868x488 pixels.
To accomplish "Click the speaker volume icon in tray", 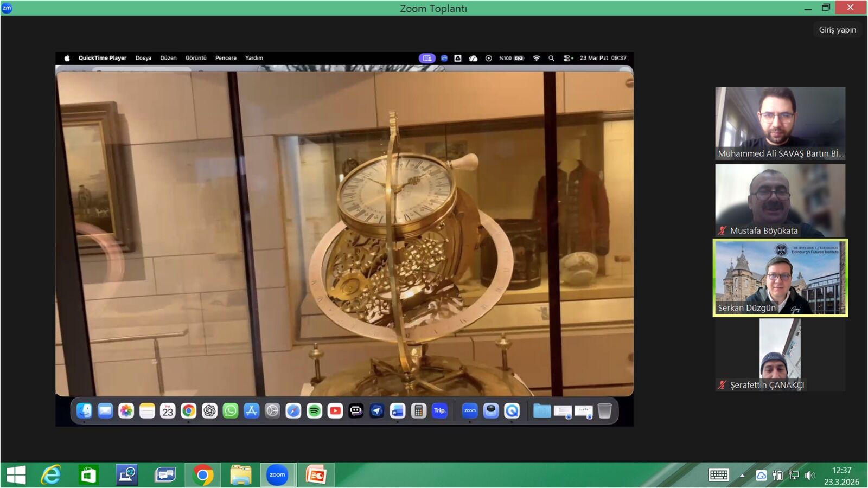I will [809, 476].
